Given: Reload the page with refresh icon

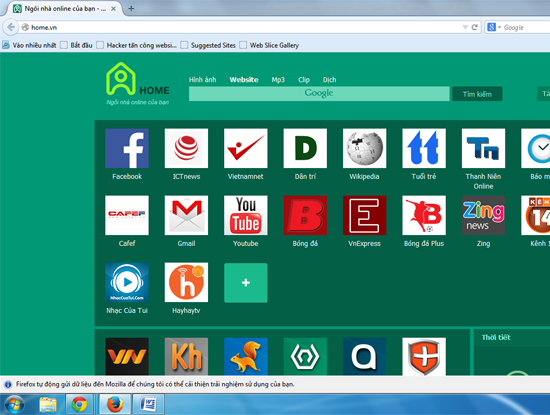Looking at the screenshot, I should tap(475, 27).
